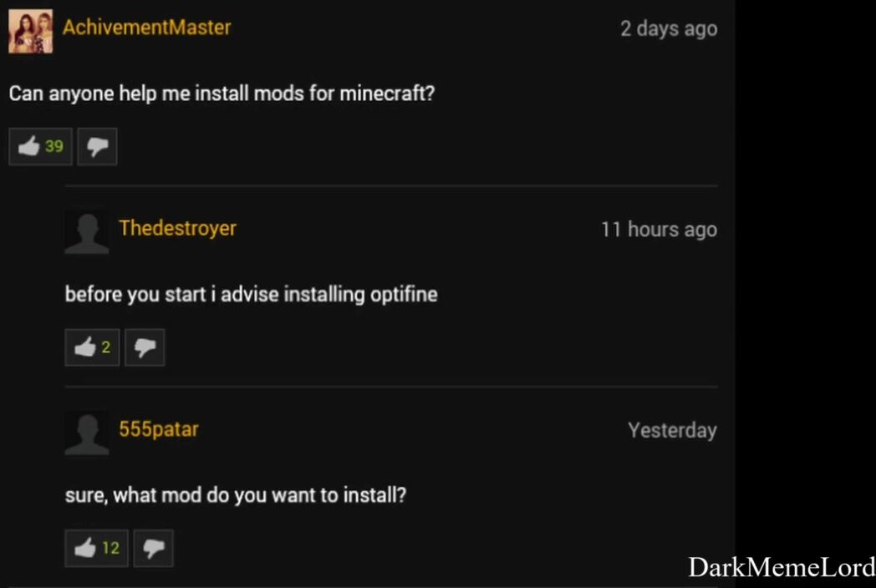Click the '2 days ago' timestamp

pos(669,28)
